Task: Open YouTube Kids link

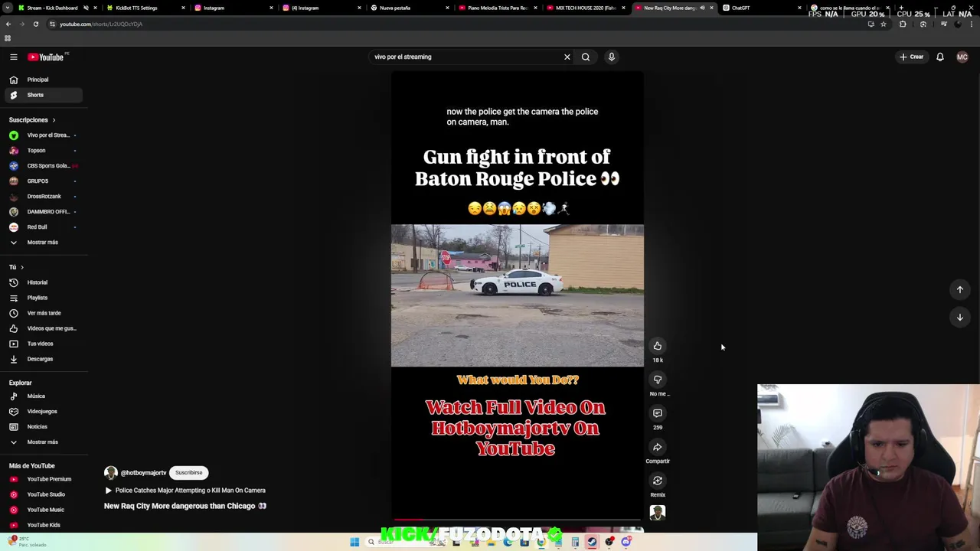Action: pos(44,525)
